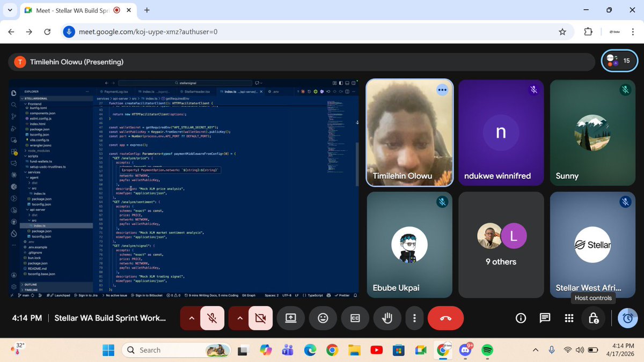
Task: Open the 9 others participant tile
Action: (x=500, y=245)
